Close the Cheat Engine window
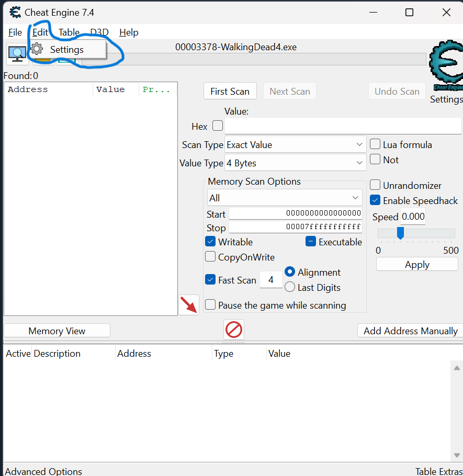Image resolution: width=463 pixels, height=476 pixels. [446, 13]
